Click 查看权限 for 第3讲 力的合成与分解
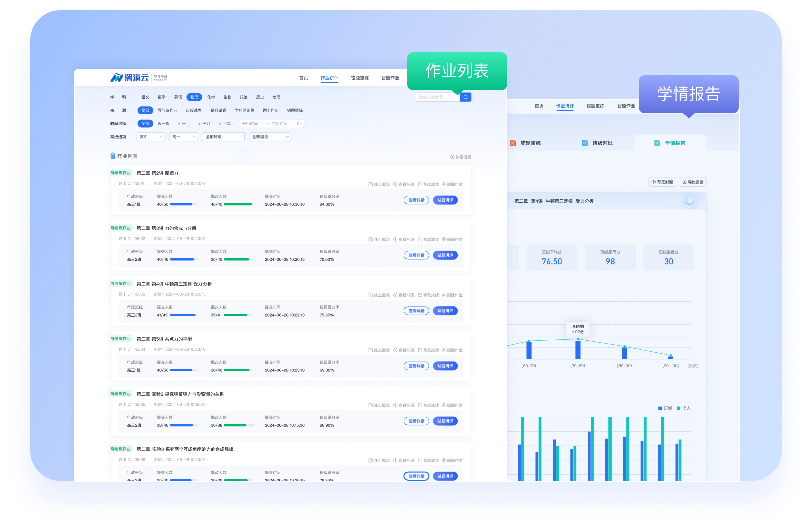 click(404, 240)
